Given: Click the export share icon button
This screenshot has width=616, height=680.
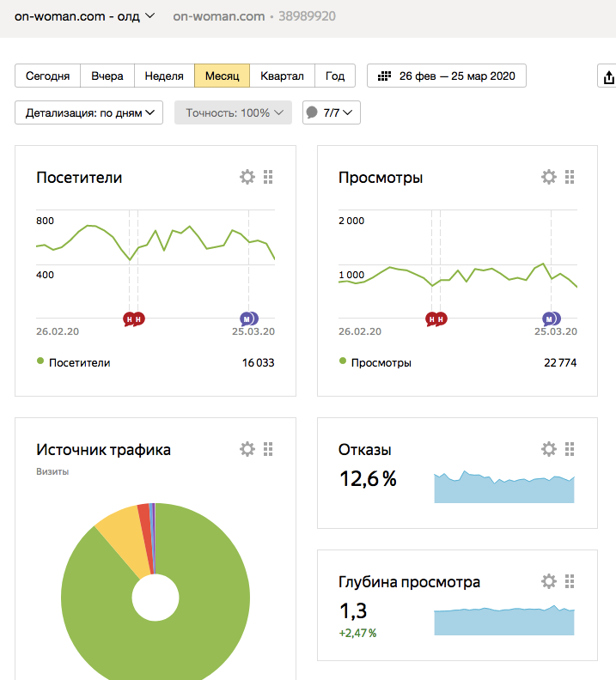Looking at the screenshot, I should (x=608, y=76).
